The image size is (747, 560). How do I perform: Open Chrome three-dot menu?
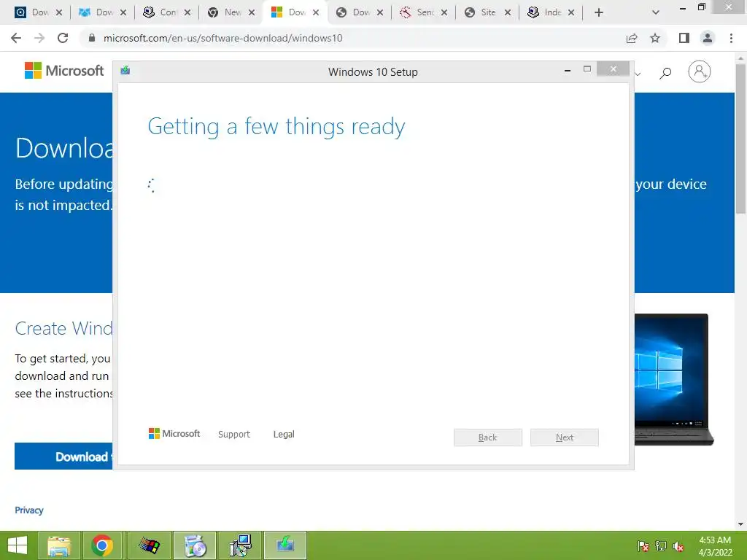pos(731,38)
